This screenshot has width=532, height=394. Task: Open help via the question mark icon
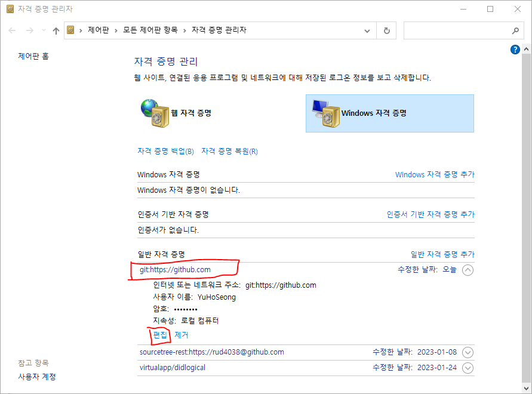click(x=515, y=50)
